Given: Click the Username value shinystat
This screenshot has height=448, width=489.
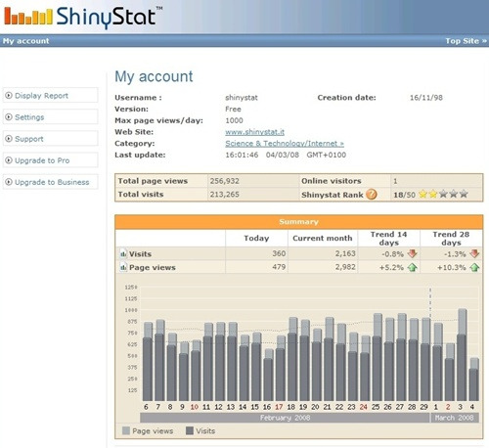Looking at the screenshot, I should click(x=242, y=97).
